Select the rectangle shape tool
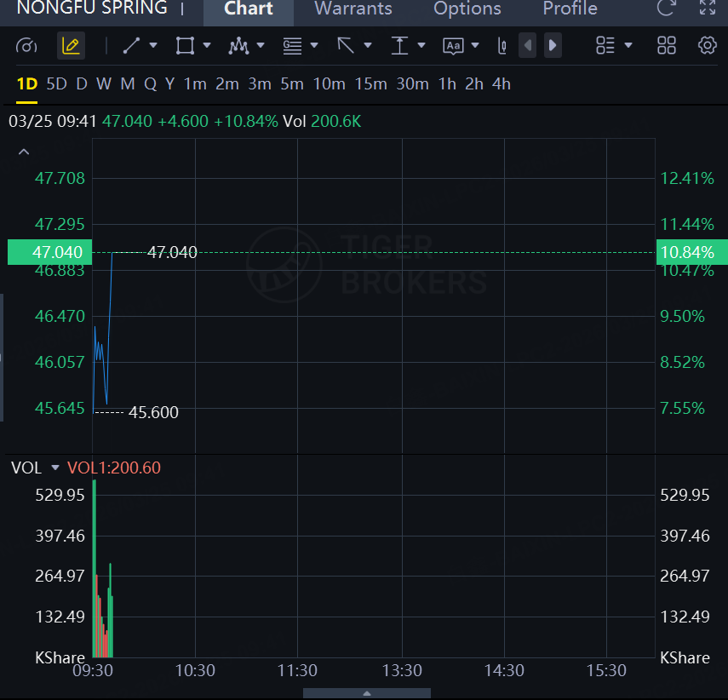 click(x=184, y=46)
